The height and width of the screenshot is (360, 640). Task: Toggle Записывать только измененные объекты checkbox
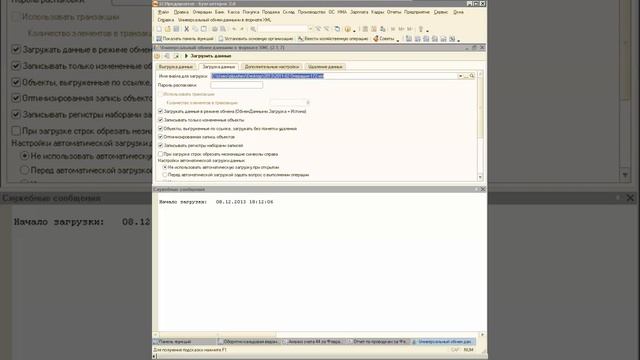[160, 120]
